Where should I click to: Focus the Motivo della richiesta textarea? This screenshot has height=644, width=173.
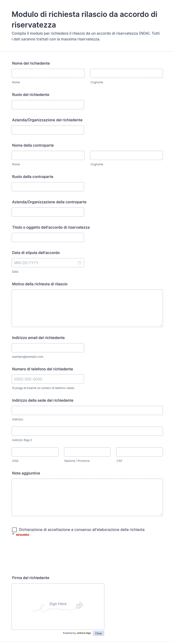pos(87,308)
